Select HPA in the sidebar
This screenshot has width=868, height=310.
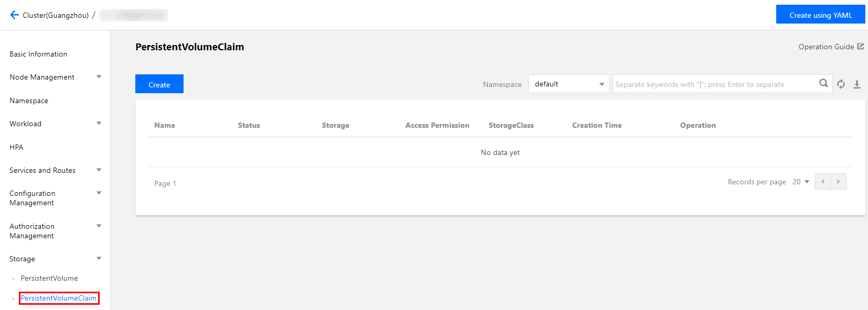16,147
